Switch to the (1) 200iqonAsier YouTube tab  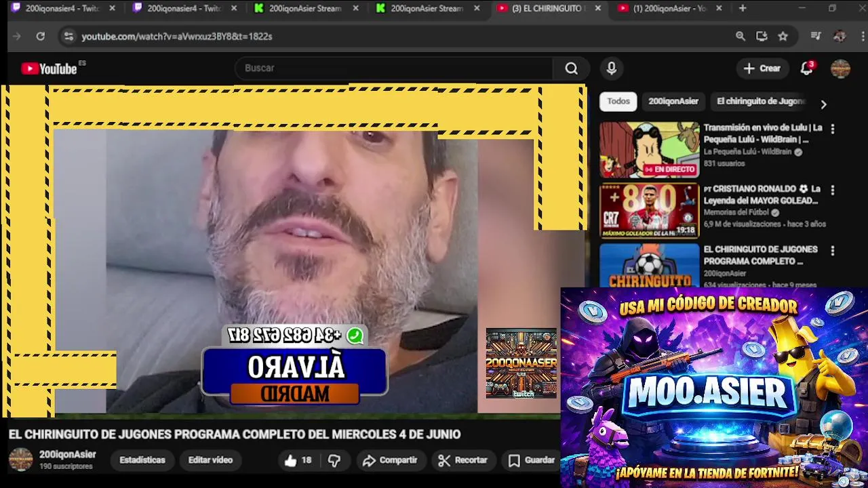pos(670,8)
